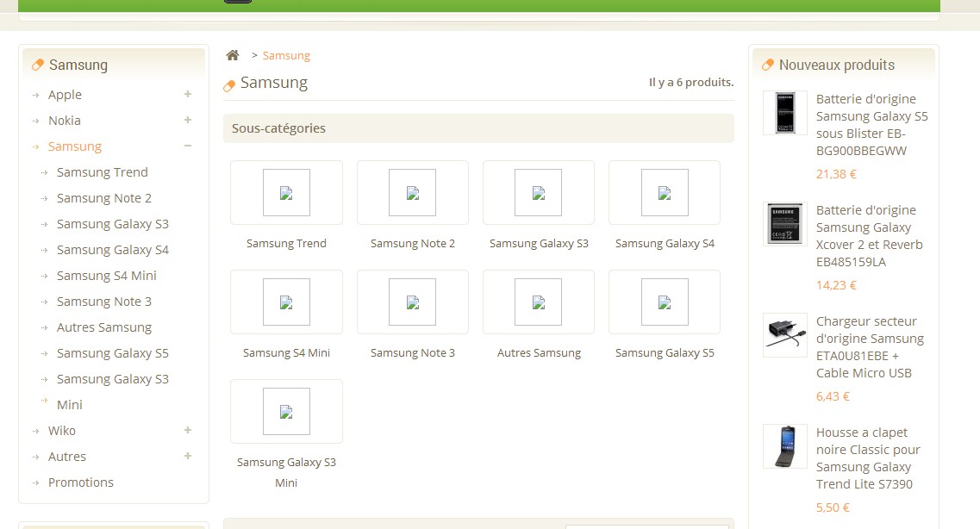
Task: Open Samsung Trend subcategory label link
Action: pos(286,244)
